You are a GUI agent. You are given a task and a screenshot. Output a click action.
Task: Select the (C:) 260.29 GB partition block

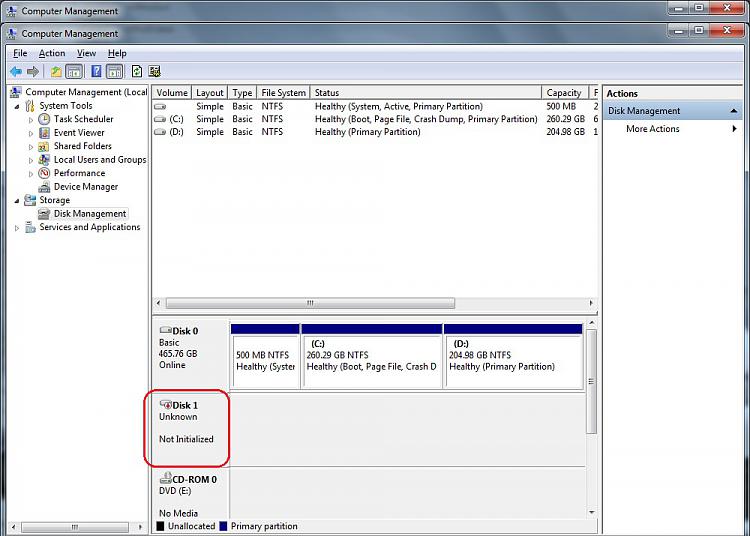[x=372, y=356]
